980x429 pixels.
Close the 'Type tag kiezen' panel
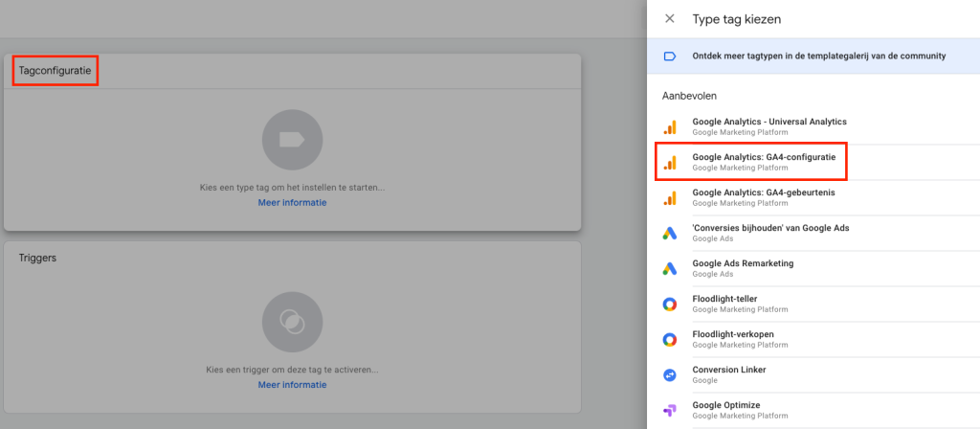(670, 18)
